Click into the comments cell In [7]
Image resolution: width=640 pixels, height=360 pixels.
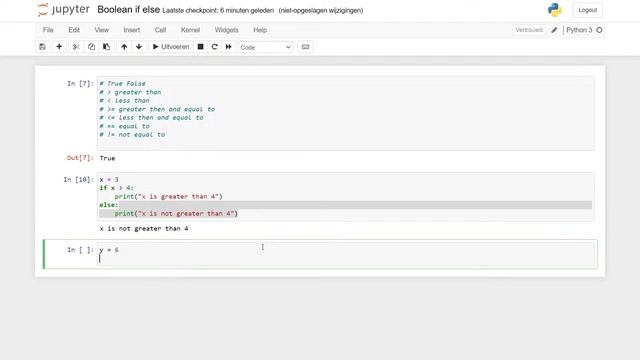click(x=346, y=113)
